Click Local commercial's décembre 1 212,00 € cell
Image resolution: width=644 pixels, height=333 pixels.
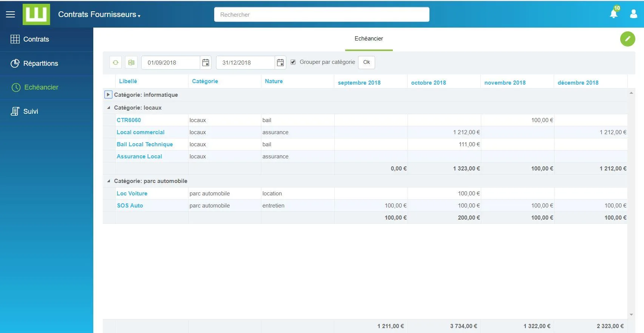591,132
